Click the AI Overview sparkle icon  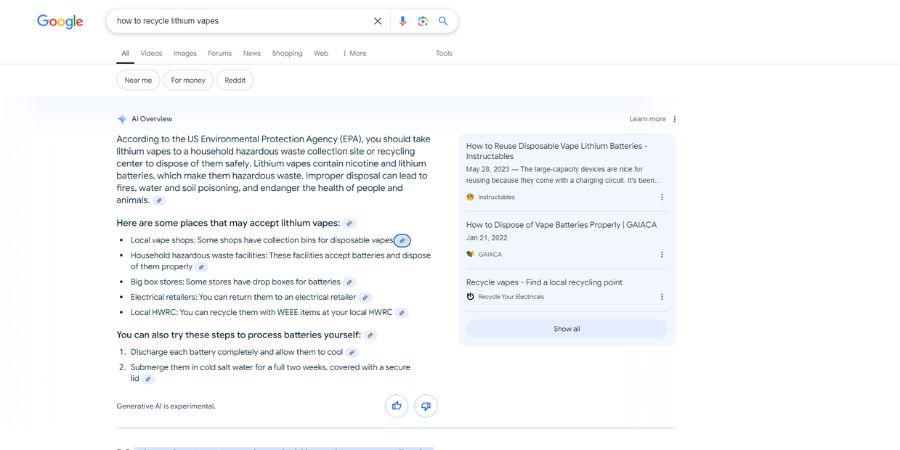click(x=122, y=119)
